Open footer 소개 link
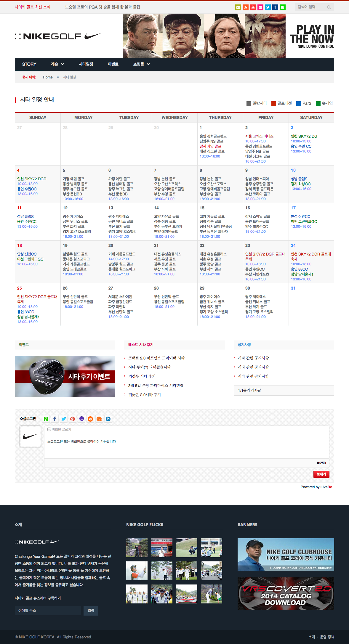 coord(312,637)
